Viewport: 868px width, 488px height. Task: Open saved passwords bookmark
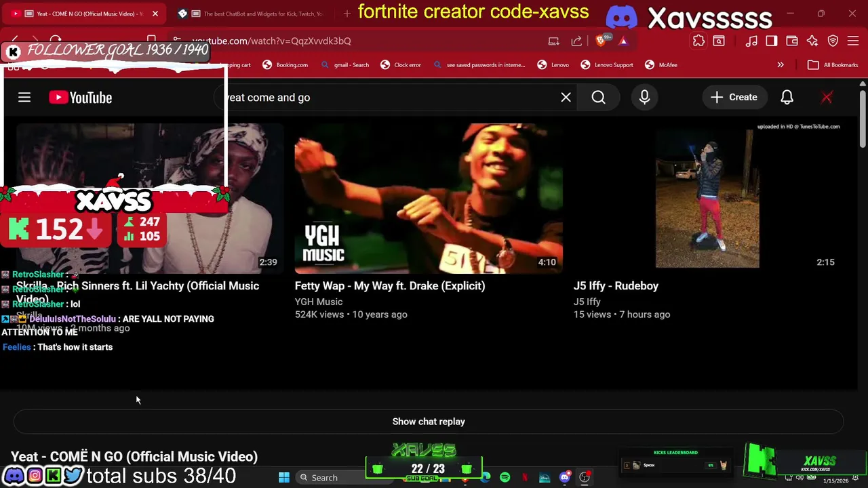479,65
